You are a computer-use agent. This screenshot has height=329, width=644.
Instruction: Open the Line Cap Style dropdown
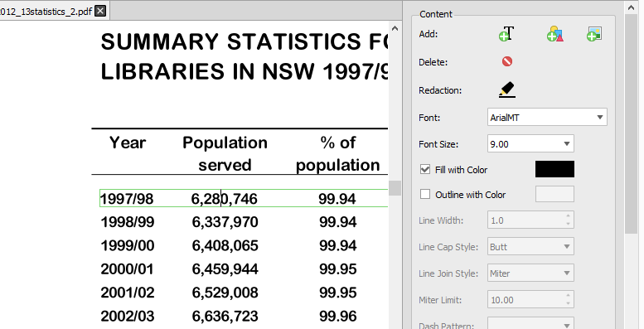530,247
